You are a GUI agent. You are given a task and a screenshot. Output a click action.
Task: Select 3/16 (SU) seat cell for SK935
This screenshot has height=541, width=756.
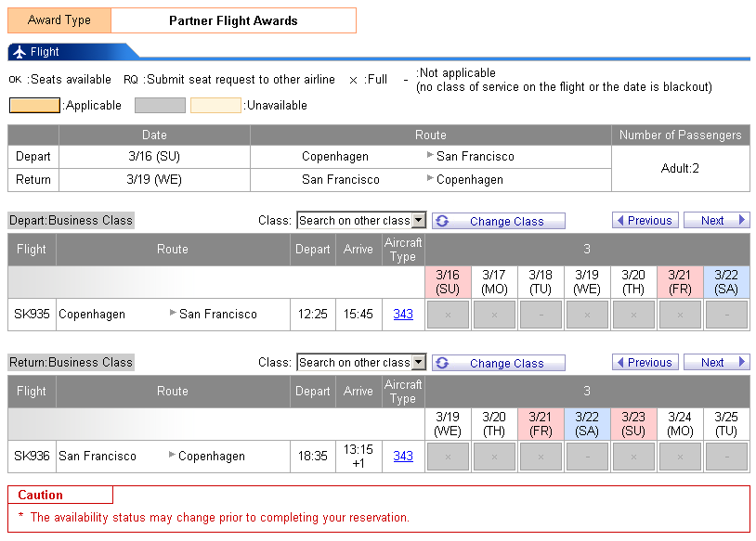click(x=448, y=315)
